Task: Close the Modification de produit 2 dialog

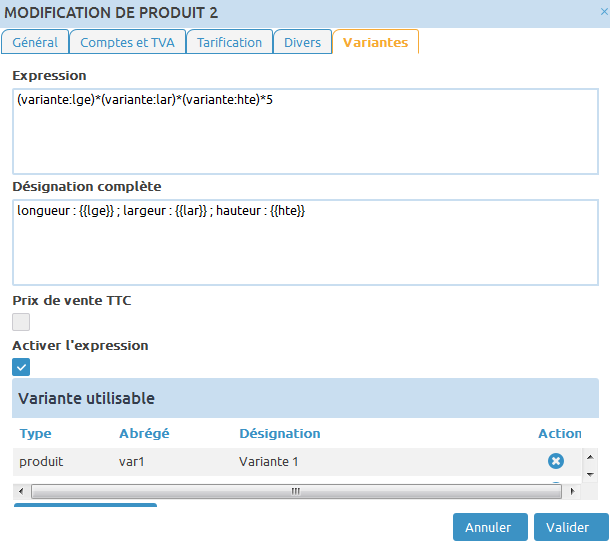Action: (603, 12)
